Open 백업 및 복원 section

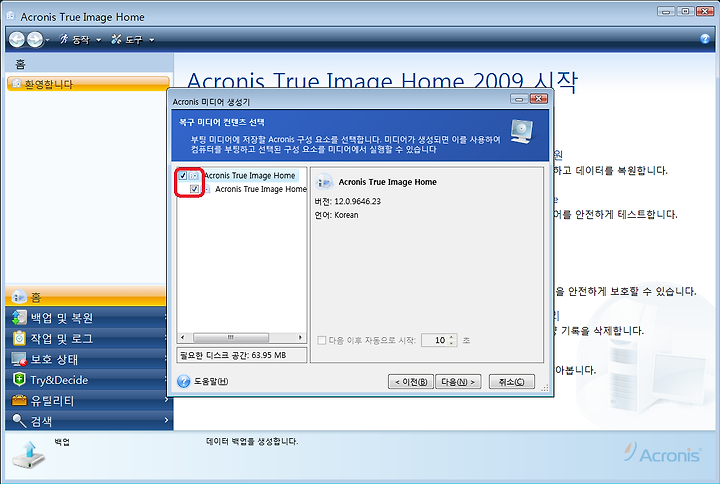86,317
